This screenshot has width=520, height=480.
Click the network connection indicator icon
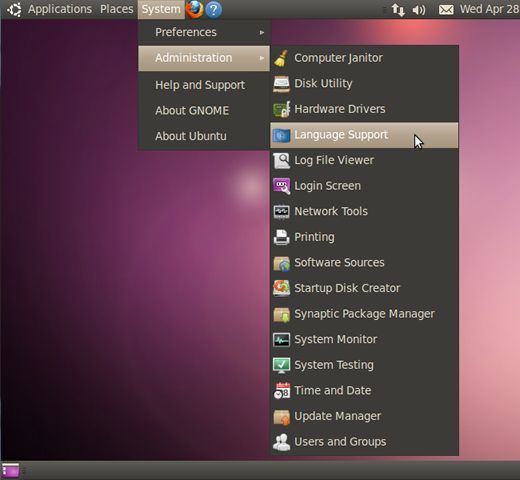(398, 10)
